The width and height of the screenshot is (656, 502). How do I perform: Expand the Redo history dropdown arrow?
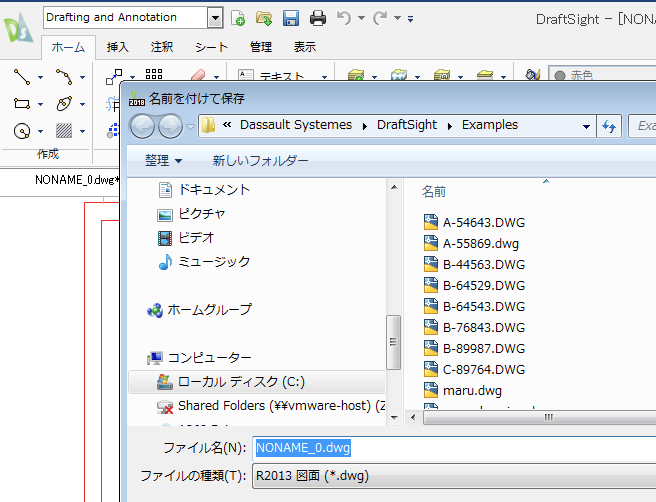(x=397, y=18)
